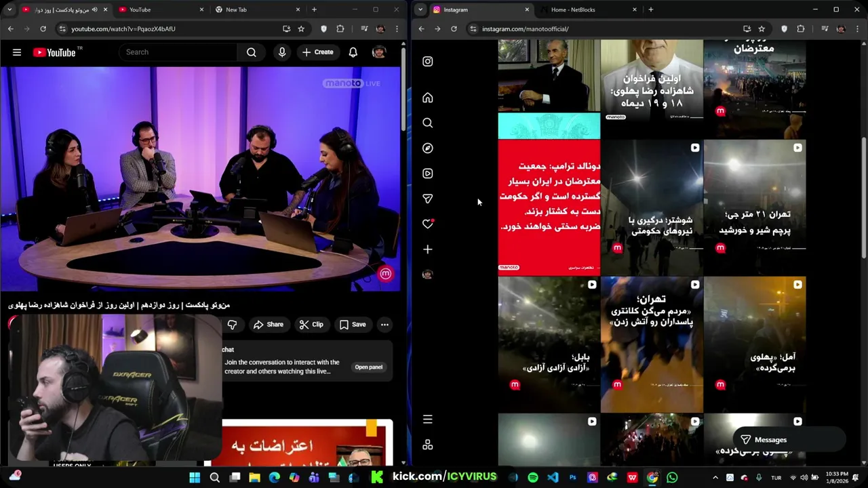Screen dimensions: 868x488
Task: Click the Manoto podcast video title text
Action: pyautogui.click(x=119, y=306)
